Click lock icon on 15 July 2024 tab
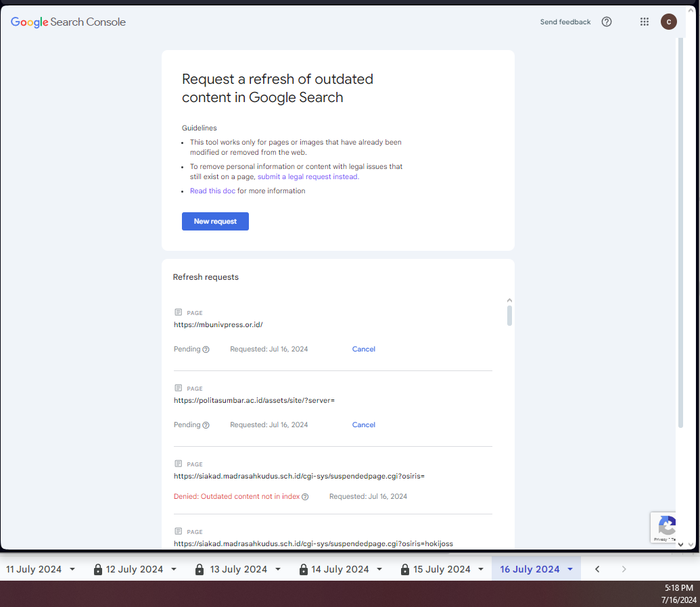This screenshot has height=607, width=700. 405,569
